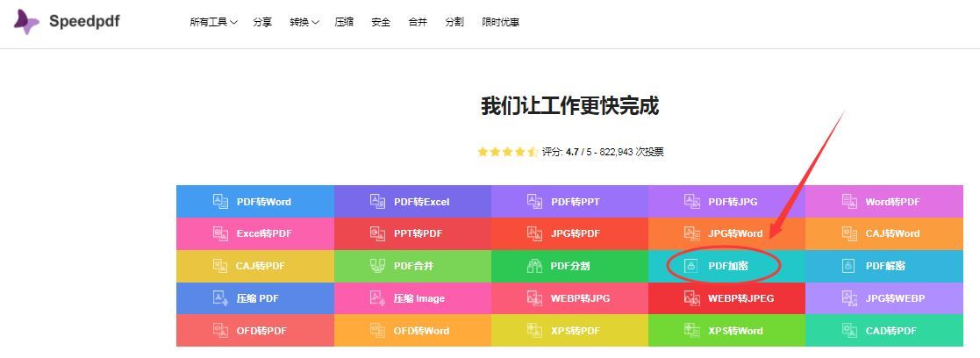Click the Speedpdf butterfly logo icon

click(26, 22)
